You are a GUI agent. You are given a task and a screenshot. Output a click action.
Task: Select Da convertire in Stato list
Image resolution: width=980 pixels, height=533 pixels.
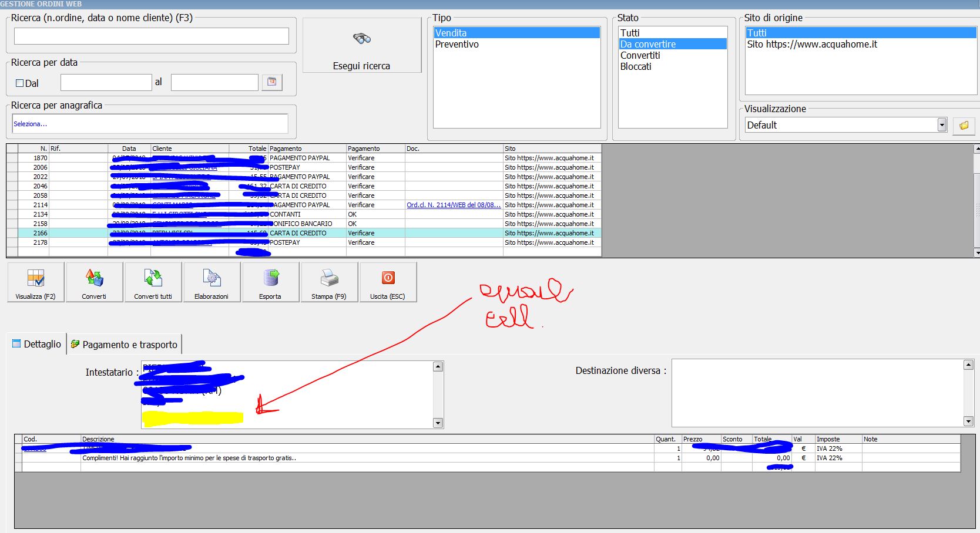tap(673, 44)
